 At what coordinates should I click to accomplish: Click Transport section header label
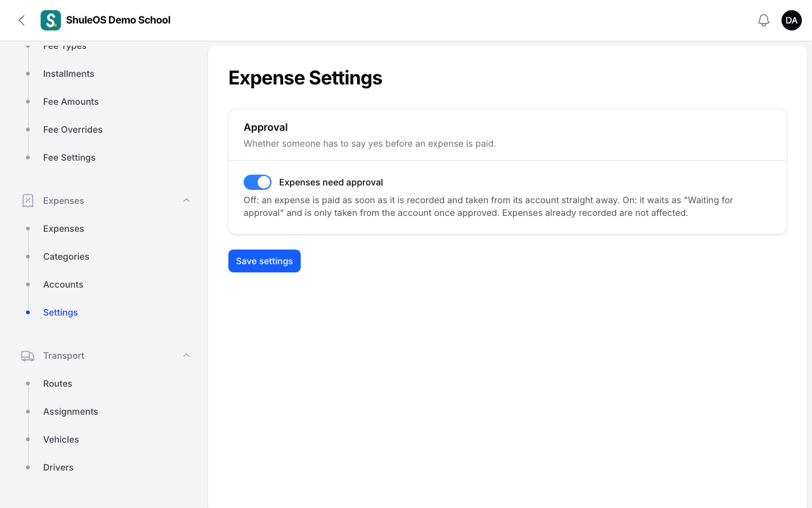63,356
